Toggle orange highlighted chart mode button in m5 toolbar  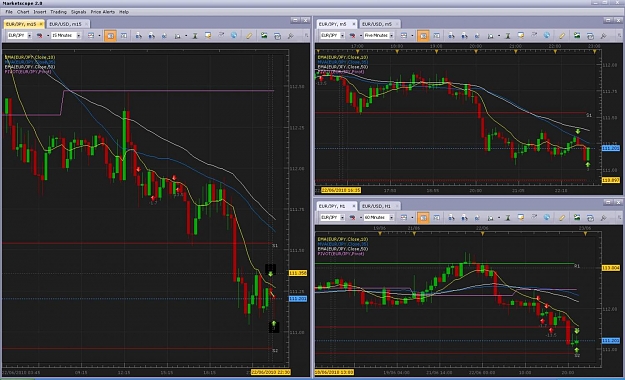point(423,36)
